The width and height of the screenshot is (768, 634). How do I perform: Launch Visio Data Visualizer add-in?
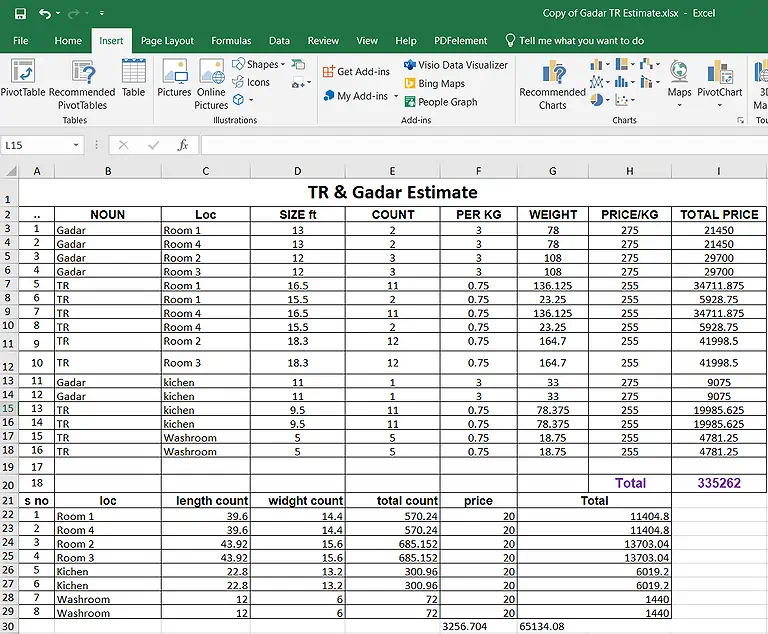(x=456, y=65)
